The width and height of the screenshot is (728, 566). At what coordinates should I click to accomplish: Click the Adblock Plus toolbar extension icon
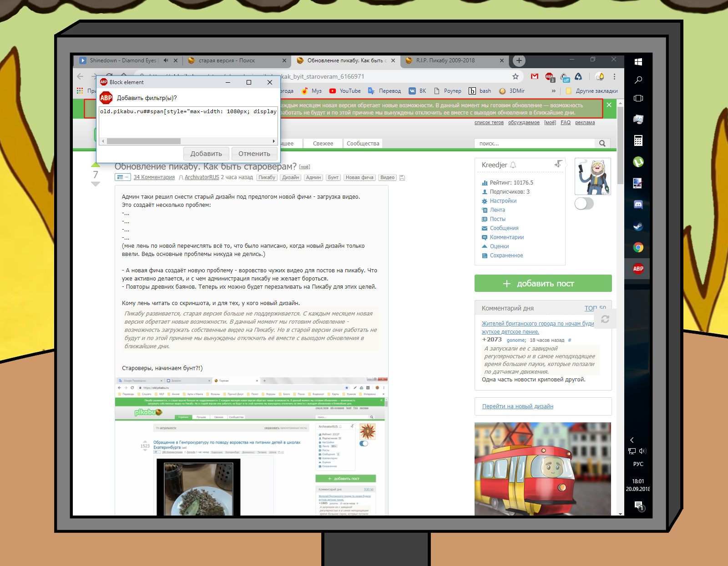click(x=550, y=77)
